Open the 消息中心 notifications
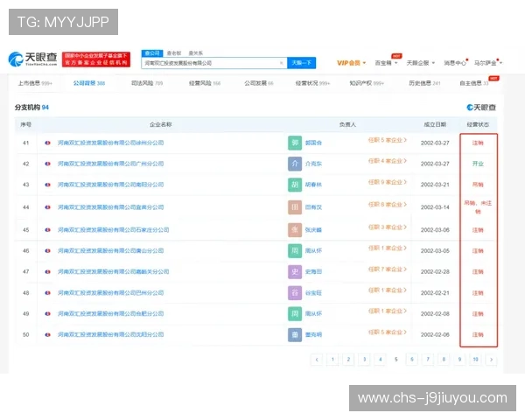 [x=455, y=63]
